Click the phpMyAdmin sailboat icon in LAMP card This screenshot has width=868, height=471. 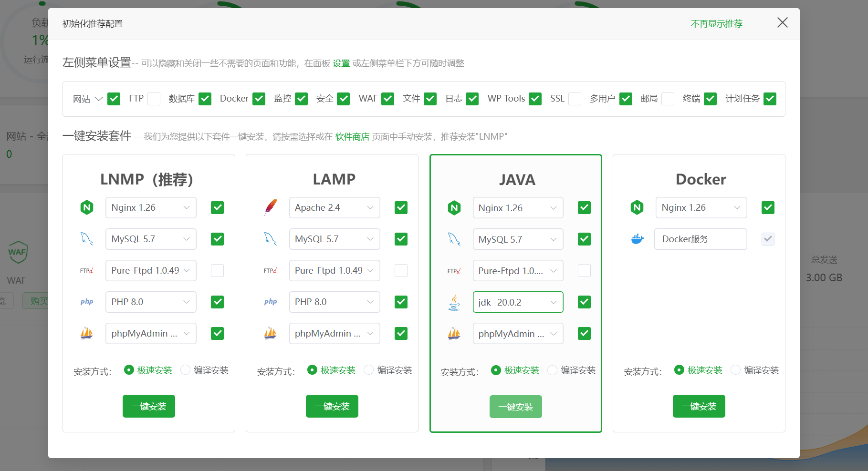[x=271, y=333]
